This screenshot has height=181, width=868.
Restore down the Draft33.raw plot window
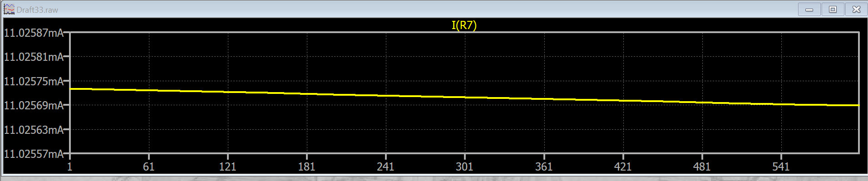tap(833, 9)
